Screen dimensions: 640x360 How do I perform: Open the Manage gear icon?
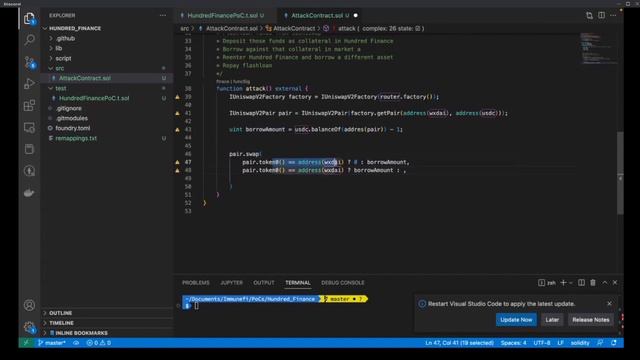(29, 327)
